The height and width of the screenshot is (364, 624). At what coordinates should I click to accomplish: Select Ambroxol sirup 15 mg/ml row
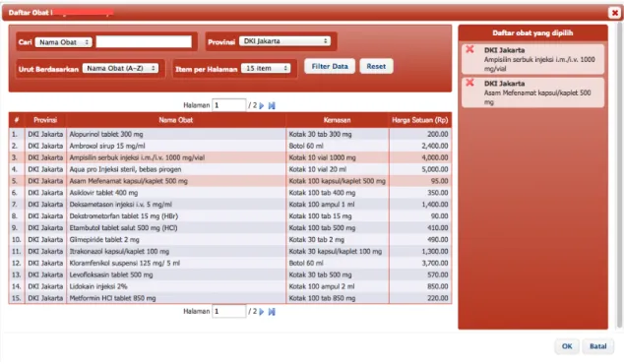(x=230, y=146)
